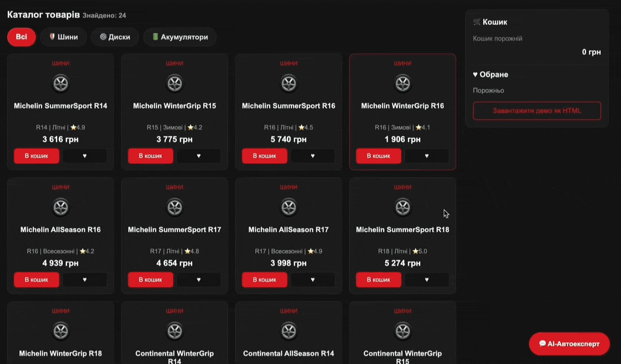Click the wheel icon of Michelin WinterGrip R15
This screenshot has height=364, width=621.
pyautogui.click(x=175, y=84)
